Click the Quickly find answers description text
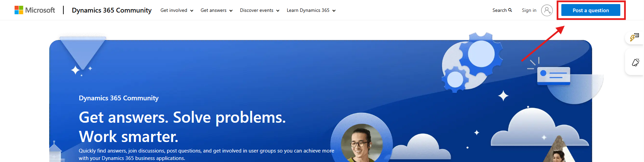The image size is (644, 162). [206, 154]
